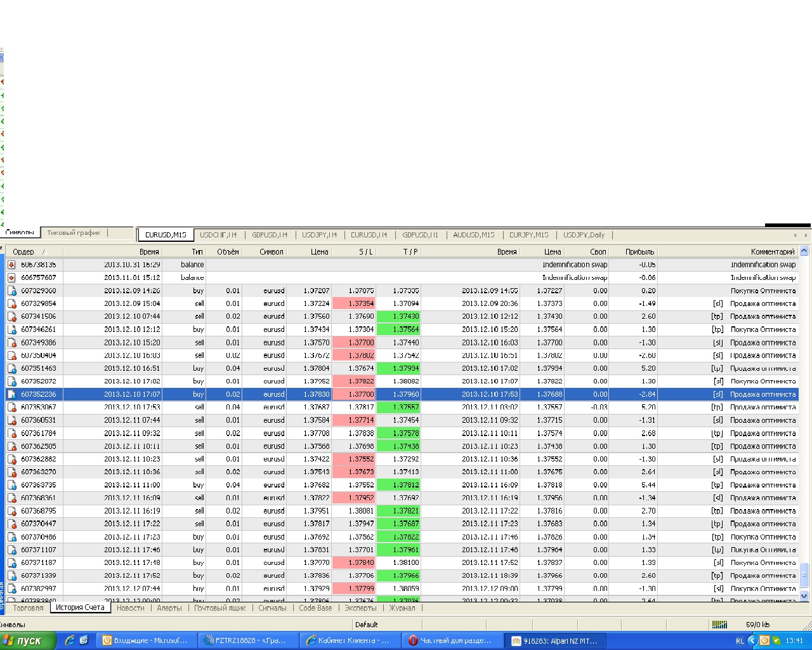This screenshot has height=650, width=812.
Task: Open the Алерты tab
Action: [x=169, y=608]
